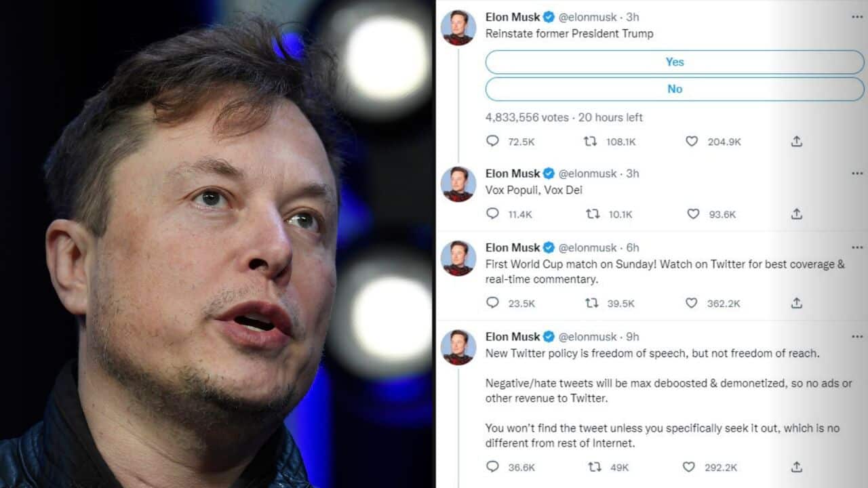This screenshot has height=488, width=868.
Task: Share the Reinstate Trump poll tweet
Action: click(797, 141)
